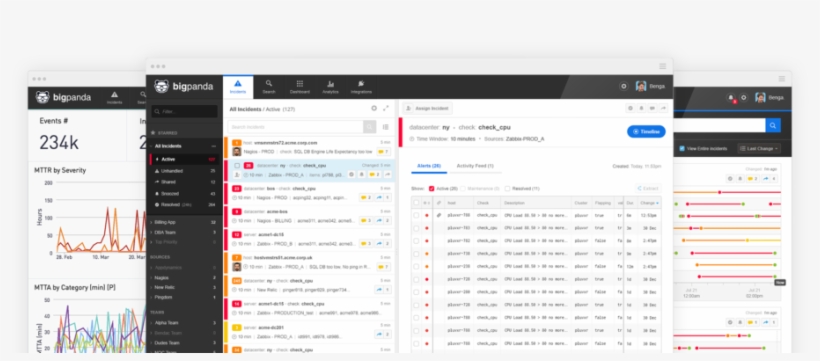The width and height of the screenshot is (820, 361).
Task: Tick the select-all checkbox in alerts table header
Action: 416,202
